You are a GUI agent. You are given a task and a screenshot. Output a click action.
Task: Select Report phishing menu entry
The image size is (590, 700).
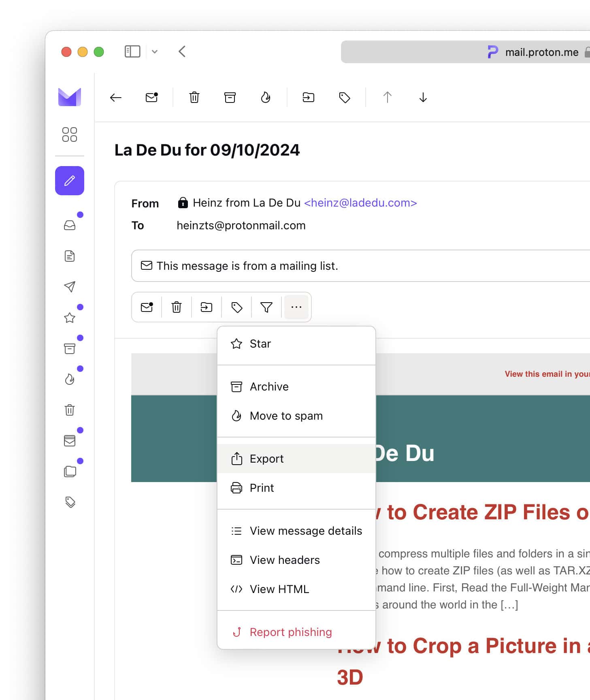(296, 632)
